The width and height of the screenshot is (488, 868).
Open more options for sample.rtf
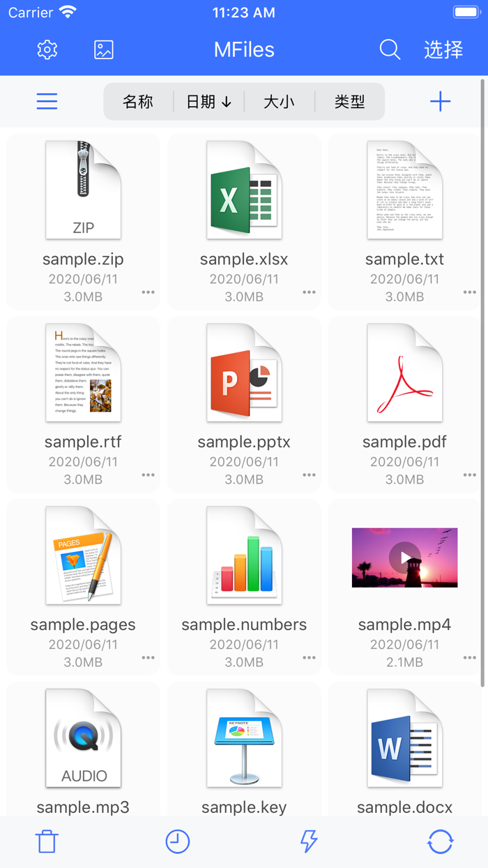coord(148,475)
